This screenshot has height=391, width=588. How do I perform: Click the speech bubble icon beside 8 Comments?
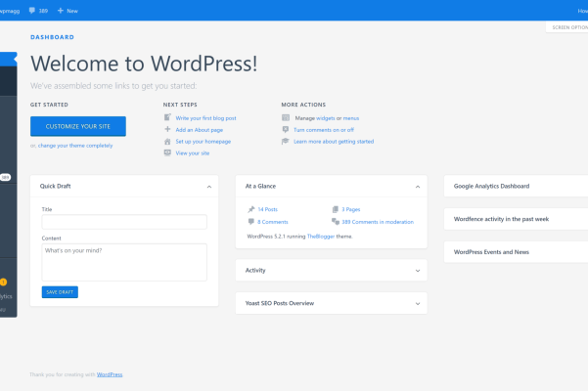[251, 222]
